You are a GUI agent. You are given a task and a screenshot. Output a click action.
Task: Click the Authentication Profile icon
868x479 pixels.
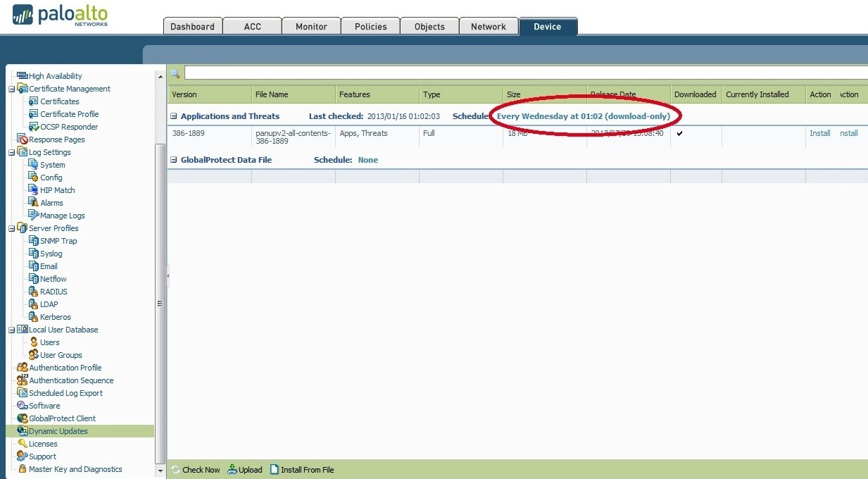click(x=22, y=368)
